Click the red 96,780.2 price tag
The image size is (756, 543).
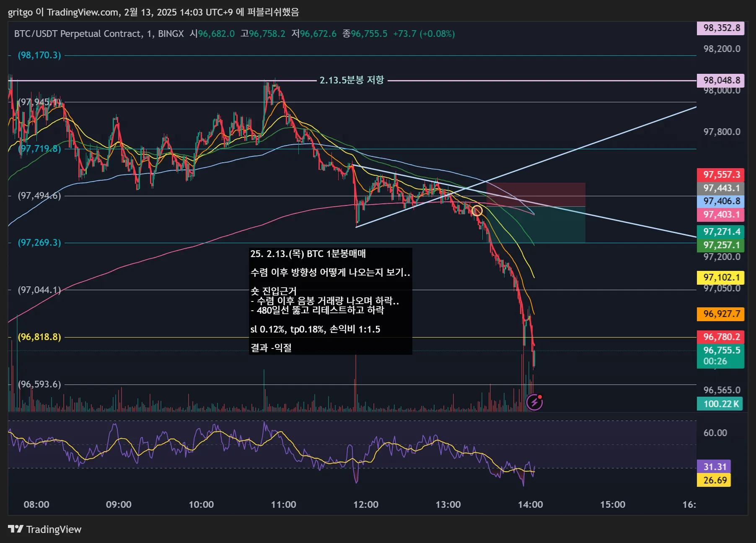(721, 337)
